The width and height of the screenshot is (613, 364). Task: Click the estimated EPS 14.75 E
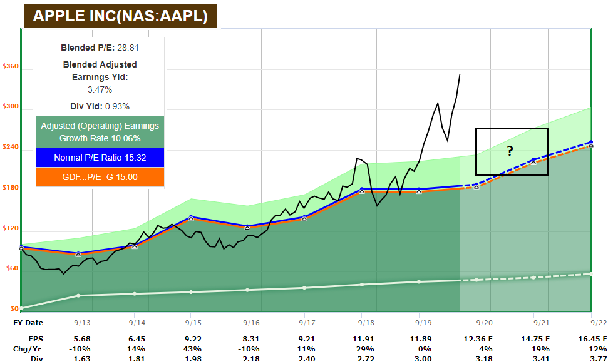tap(535, 339)
